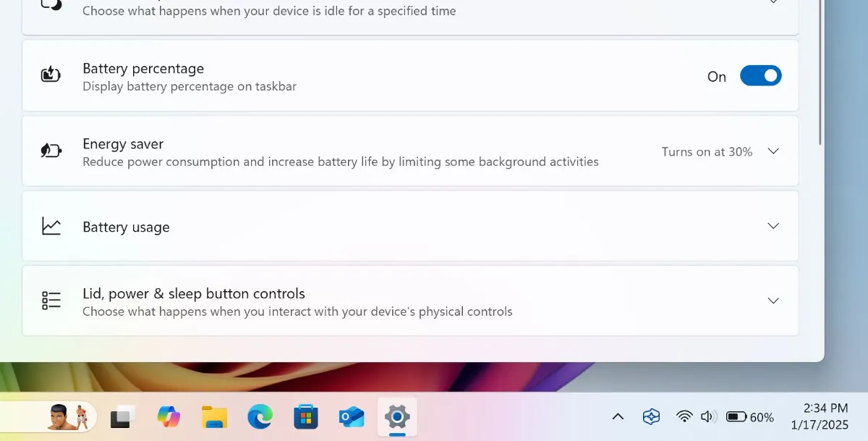Launch Microsoft Edge from the taskbar

(260, 416)
